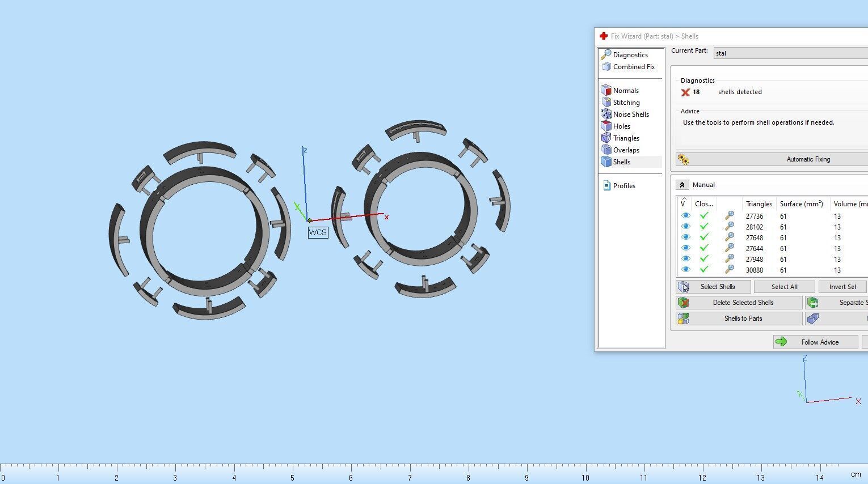The height and width of the screenshot is (484, 868).
Task: Zoom to the shell with 27948 triangles
Action: pos(730,259)
